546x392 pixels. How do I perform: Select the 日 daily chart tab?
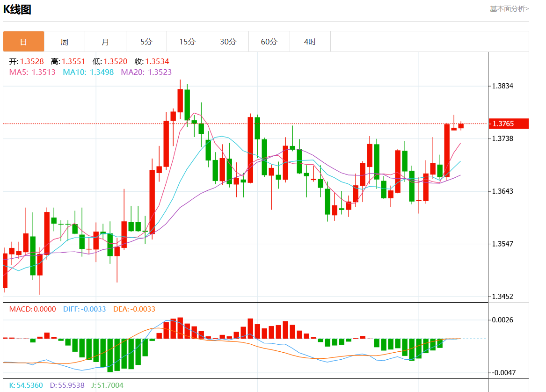pos(24,42)
